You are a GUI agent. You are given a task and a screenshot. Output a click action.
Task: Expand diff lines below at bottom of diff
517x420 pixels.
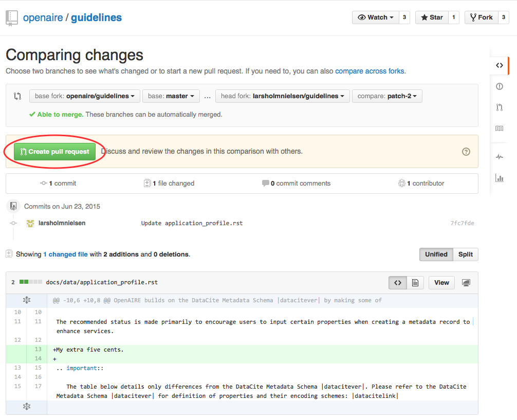(x=27, y=407)
